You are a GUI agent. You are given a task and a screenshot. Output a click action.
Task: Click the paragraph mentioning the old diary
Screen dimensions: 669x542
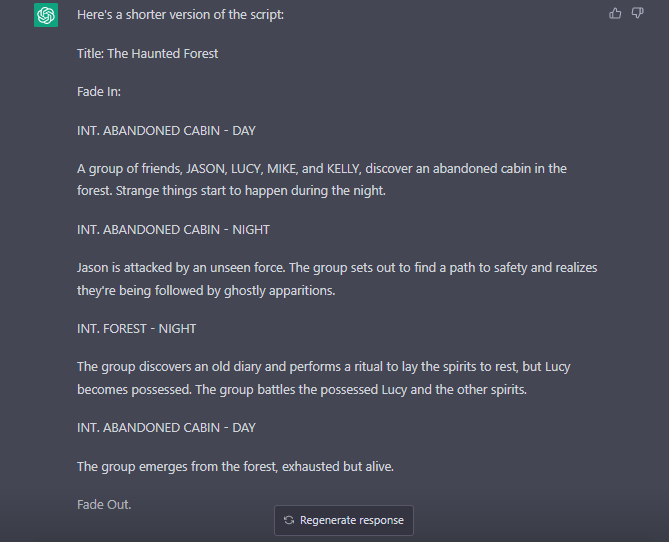(x=324, y=378)
